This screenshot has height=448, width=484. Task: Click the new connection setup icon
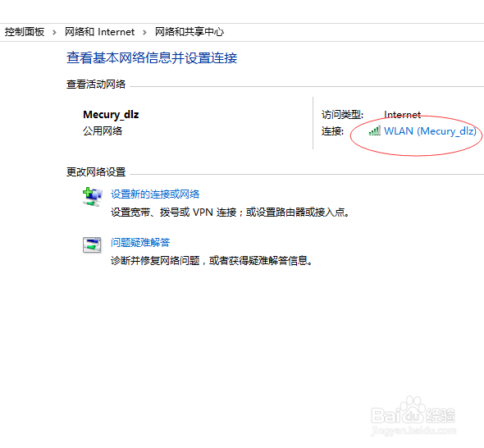[x=92, y=197]
